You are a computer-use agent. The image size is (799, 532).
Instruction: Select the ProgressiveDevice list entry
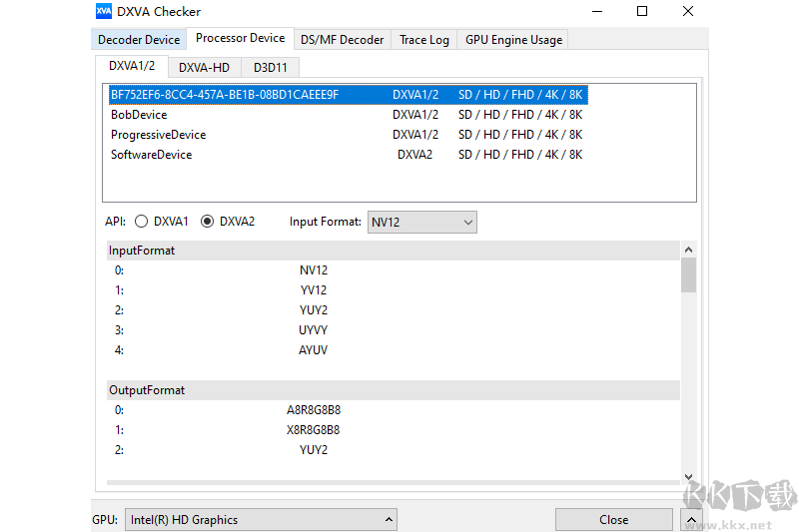158,135
